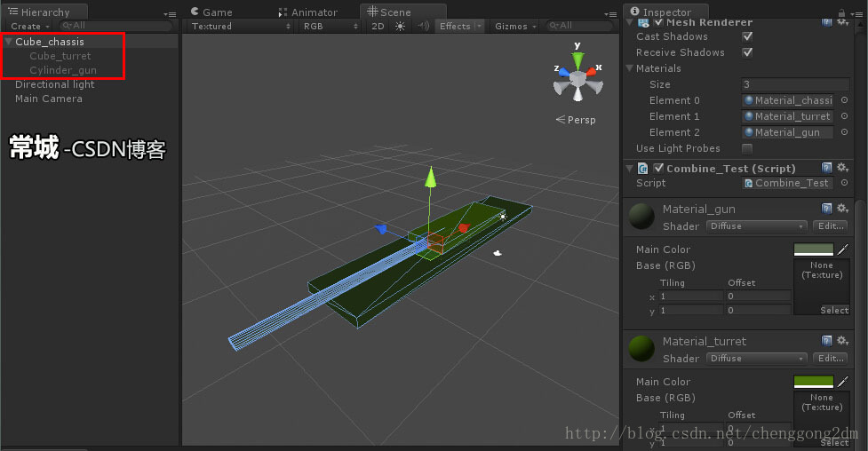Collapse Cube_chassis tree in Hierarchy
Viewport: 868px width, 451px height.
point(8,42)
